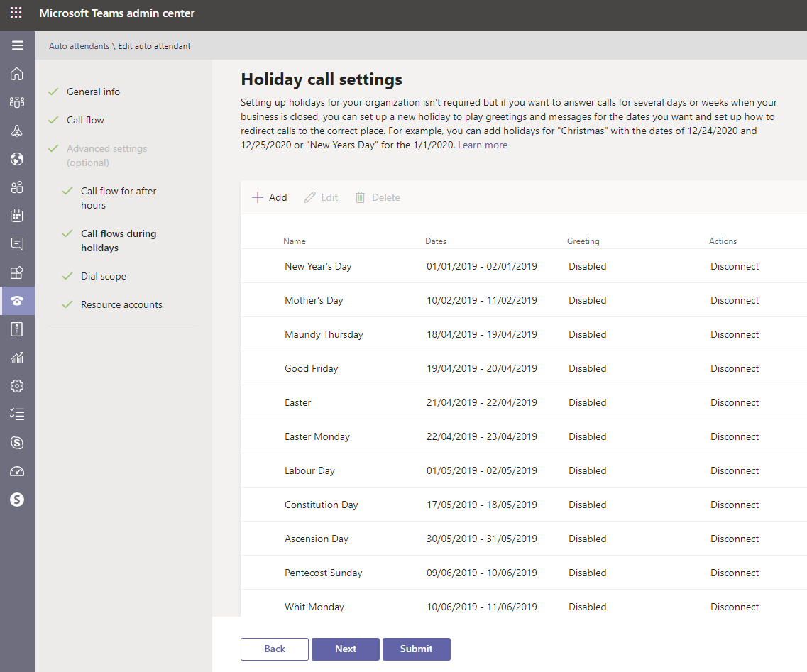Click the Learn more link
This screenshot has width=807, height=672.
click(x=482, y=144)
